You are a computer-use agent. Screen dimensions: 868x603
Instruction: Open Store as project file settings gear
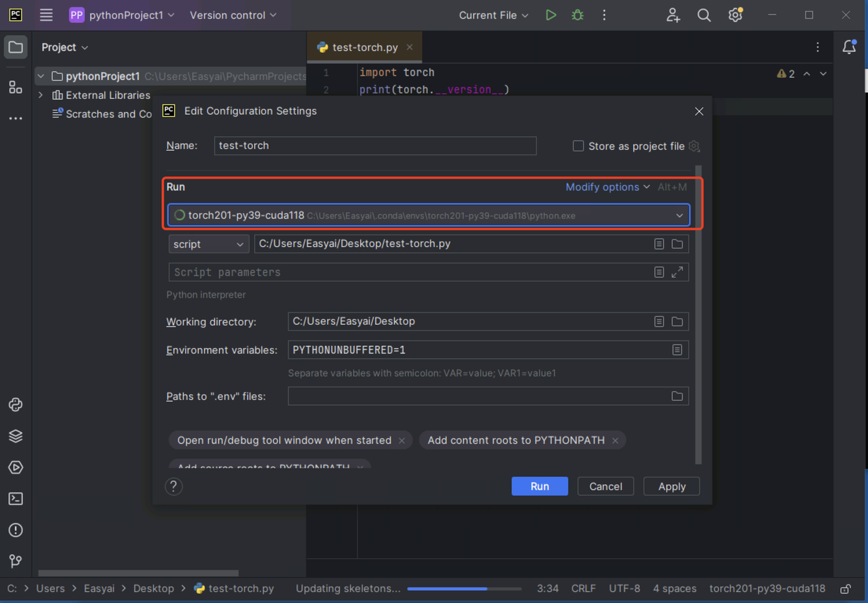click(694, 146)
